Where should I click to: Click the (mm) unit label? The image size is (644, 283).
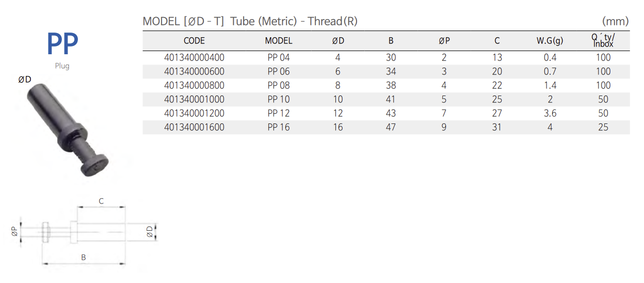coord(615,21)
